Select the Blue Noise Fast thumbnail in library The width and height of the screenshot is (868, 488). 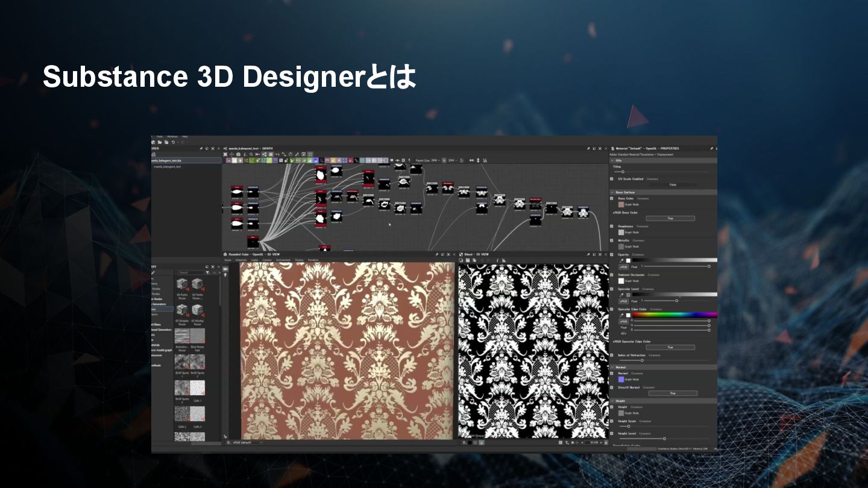point(198,336)
